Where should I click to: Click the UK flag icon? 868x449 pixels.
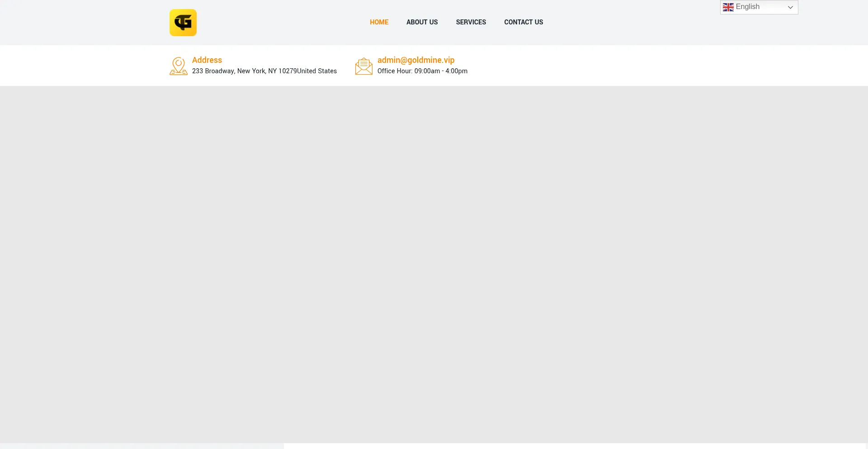point(728,7)
